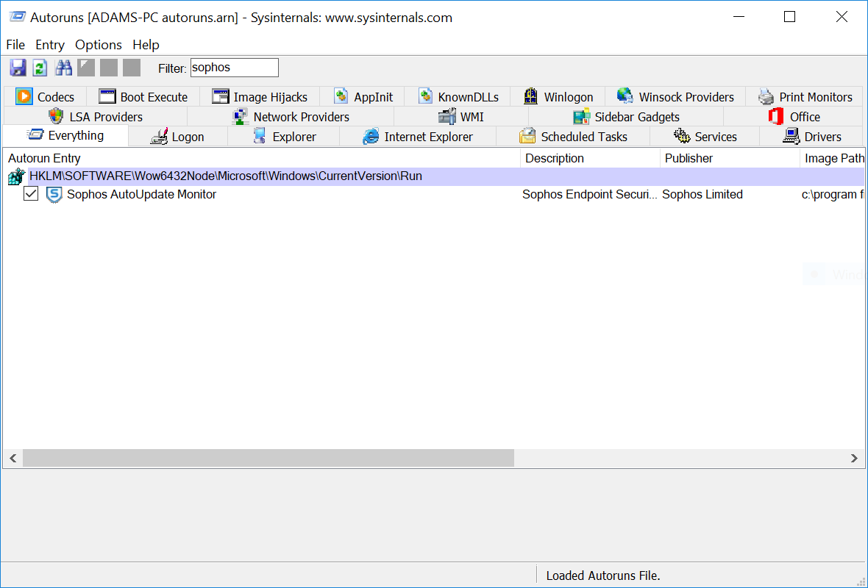Switch to the Codecs tab
This screenshot has width=868, height=588.
tap(45, 97)
